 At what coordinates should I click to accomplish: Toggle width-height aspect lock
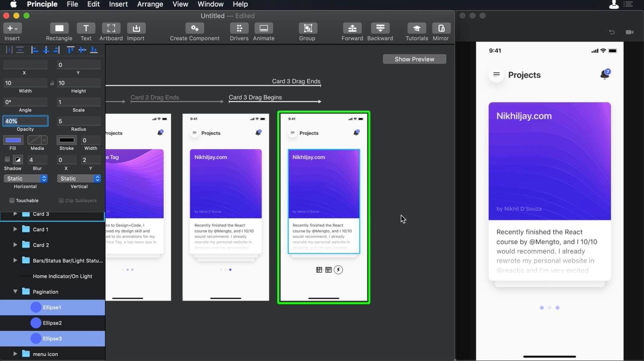tap(52, 83)
